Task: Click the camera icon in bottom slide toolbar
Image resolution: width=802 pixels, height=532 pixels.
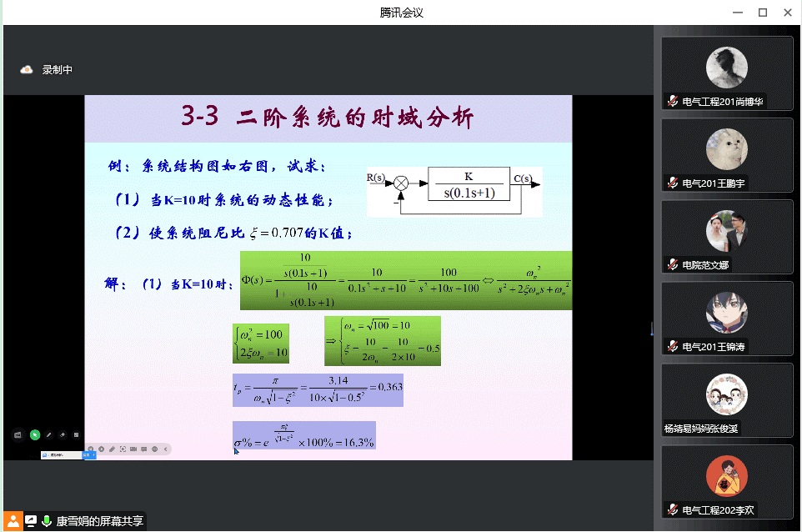Action: (133, 449)
